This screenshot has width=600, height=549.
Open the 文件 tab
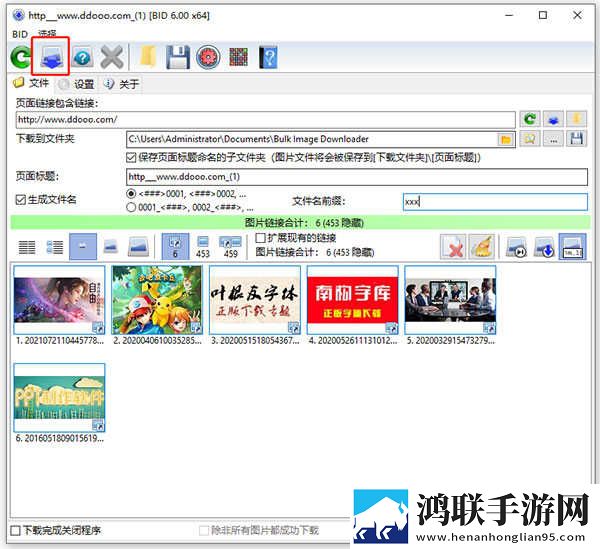[x=31, y=83]
